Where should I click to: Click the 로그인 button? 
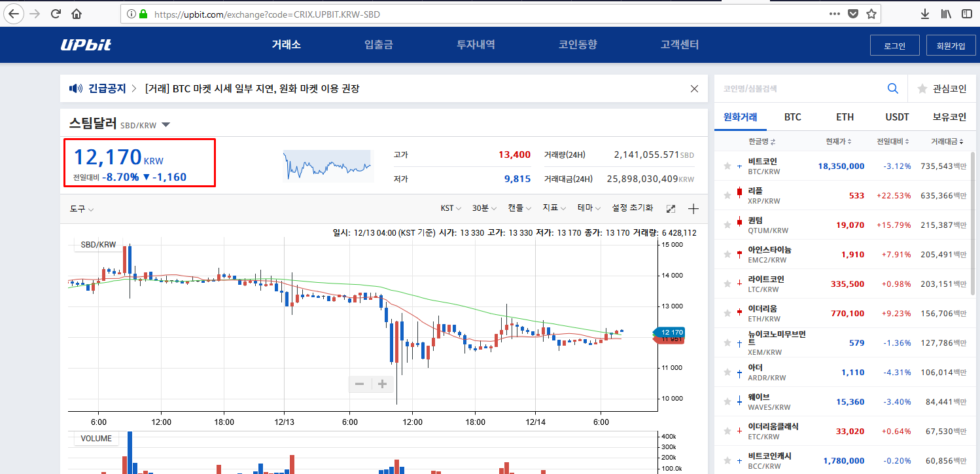tap(894, 45)
